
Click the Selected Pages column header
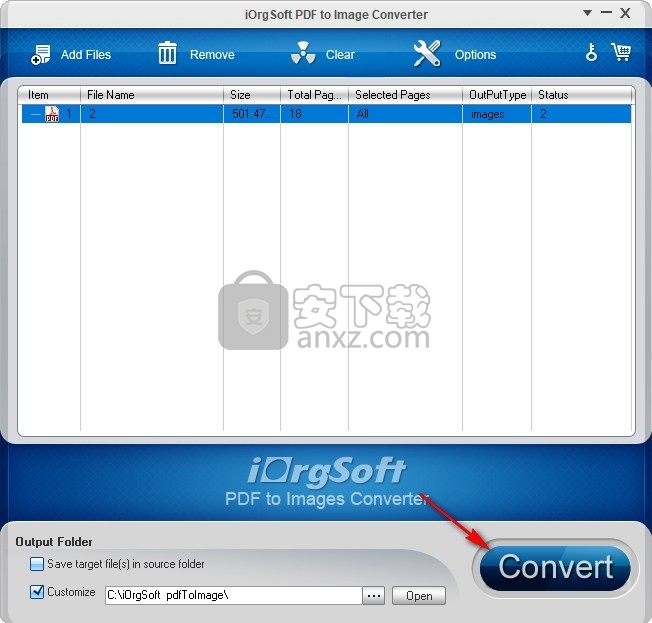click(x=405, y=95)
